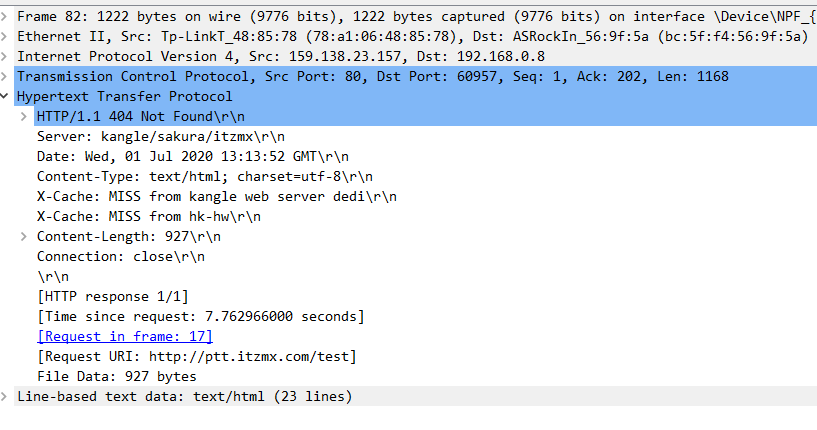
Task: Select the Content-Type text/html line
Action: click(205, 176)
